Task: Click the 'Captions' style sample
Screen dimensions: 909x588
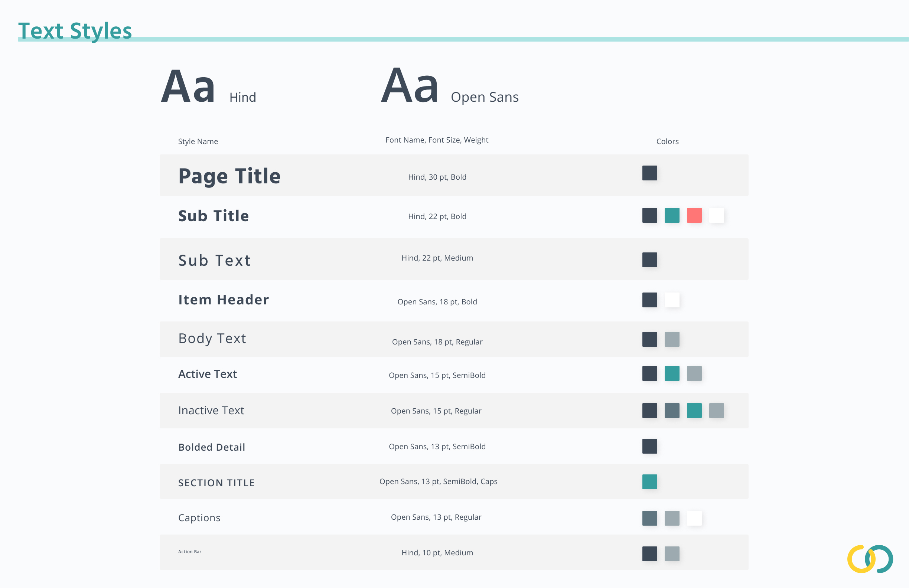Action: (x=199, y=518)
